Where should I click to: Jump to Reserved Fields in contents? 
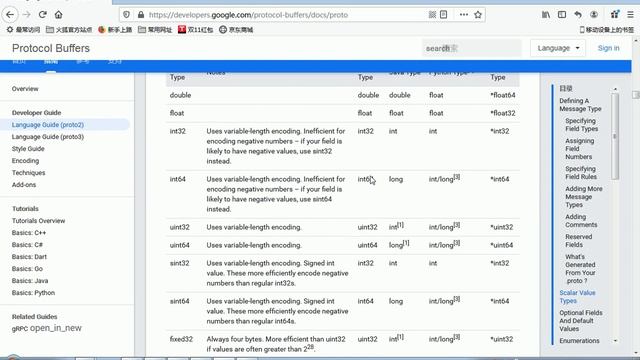(x=578, y=241)
